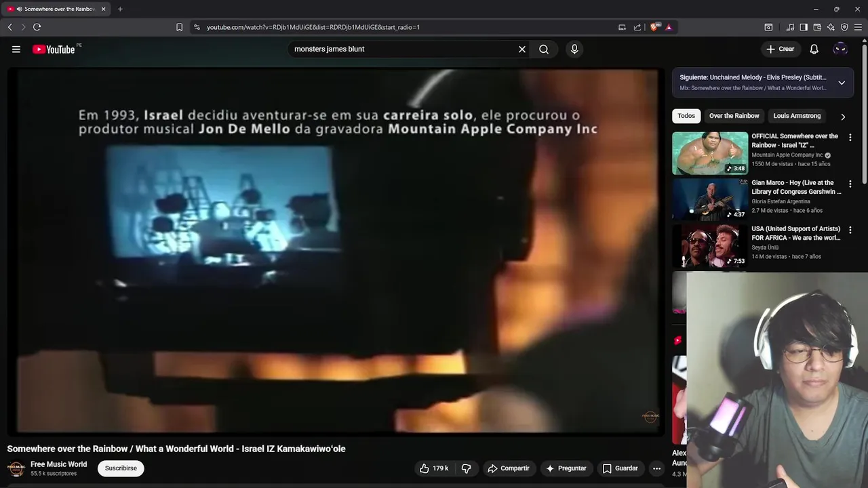
Task: Clear the search box text with X
Action: tap(522, 49)
